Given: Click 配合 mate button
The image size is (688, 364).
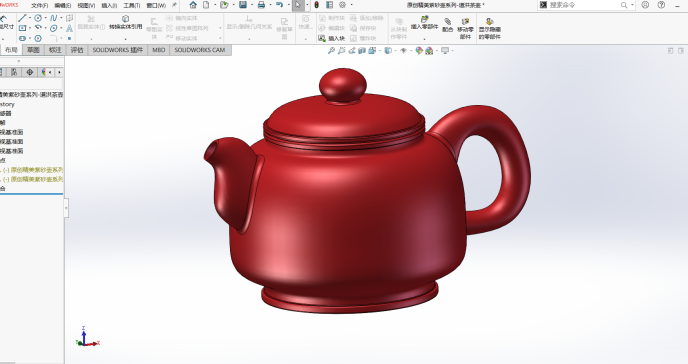Looking at the screenshot, I should [448, 25].
